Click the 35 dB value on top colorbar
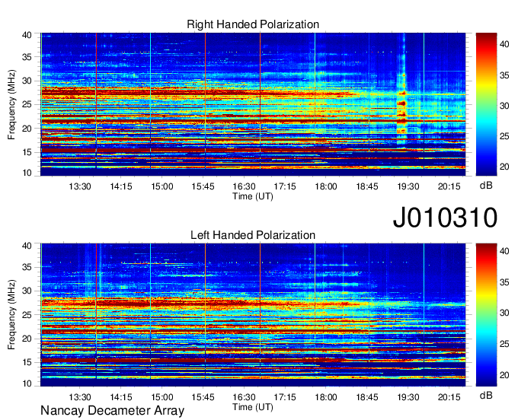 [504, 75]
